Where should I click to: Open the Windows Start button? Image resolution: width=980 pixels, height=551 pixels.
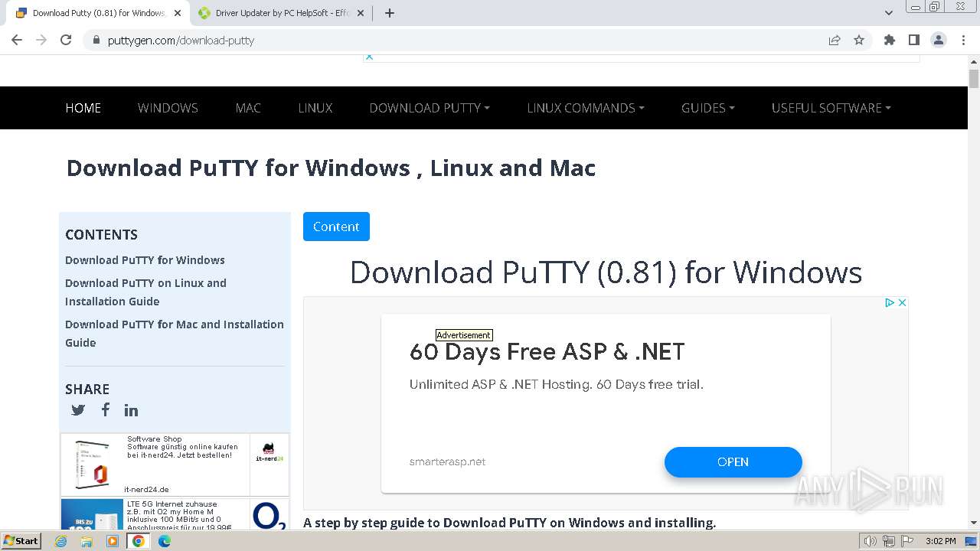[21, 540]
